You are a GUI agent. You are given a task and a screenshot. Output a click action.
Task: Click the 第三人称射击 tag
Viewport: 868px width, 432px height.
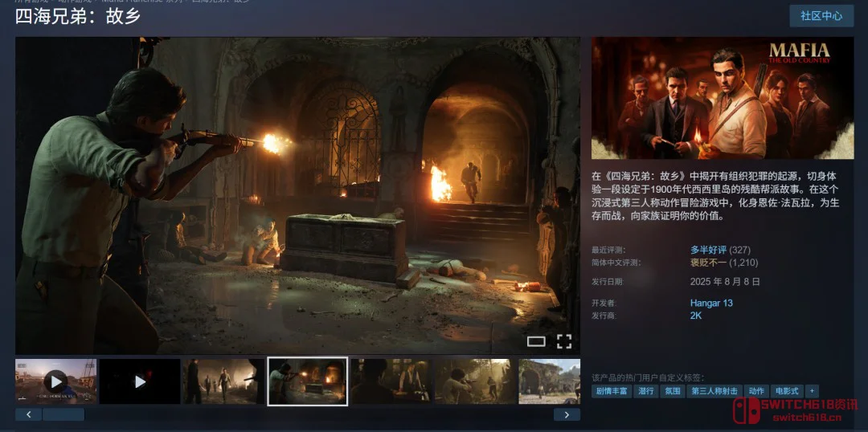[714, 391]
